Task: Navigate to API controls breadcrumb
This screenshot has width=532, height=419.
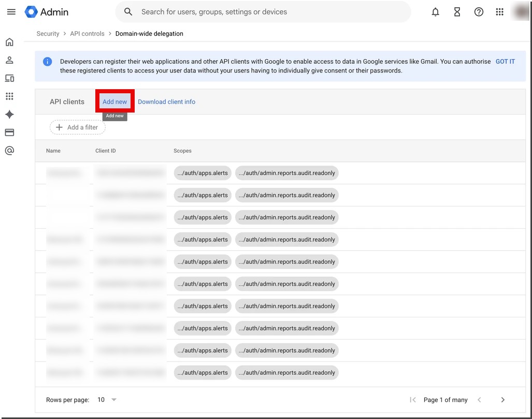Action: [x=87, y=34]
